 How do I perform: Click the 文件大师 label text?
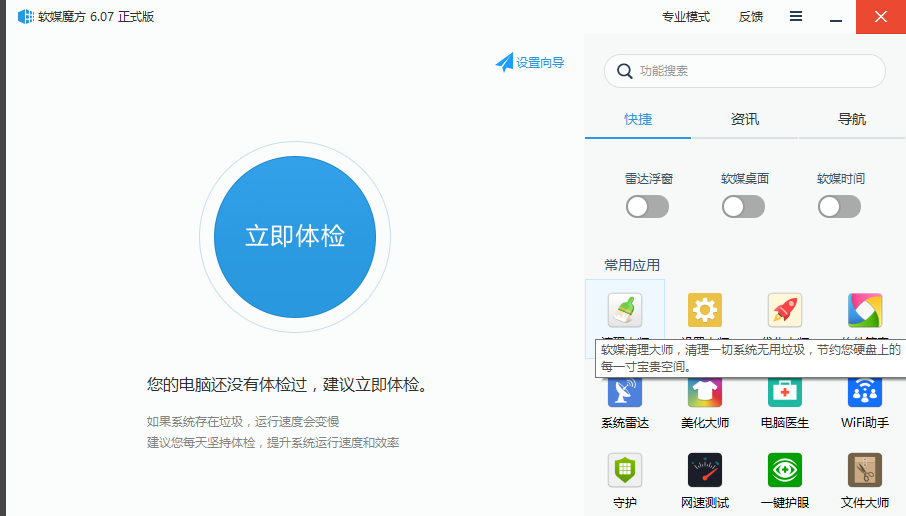tap(864, 503)
